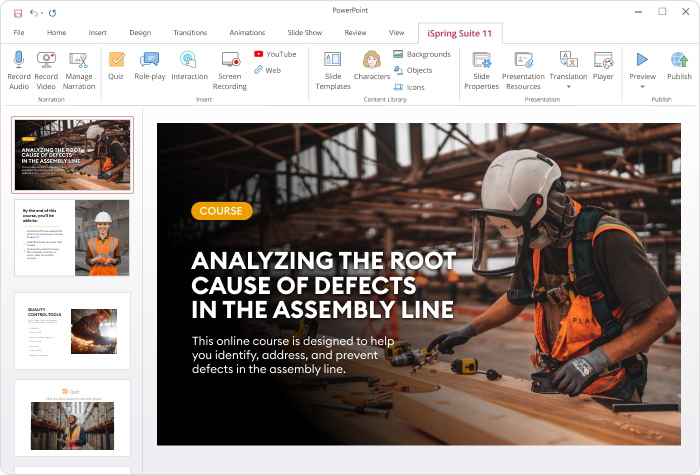This screenshot has width=700, height=475.
Task: Insert a YouTube video
Action: click(275, 54)
